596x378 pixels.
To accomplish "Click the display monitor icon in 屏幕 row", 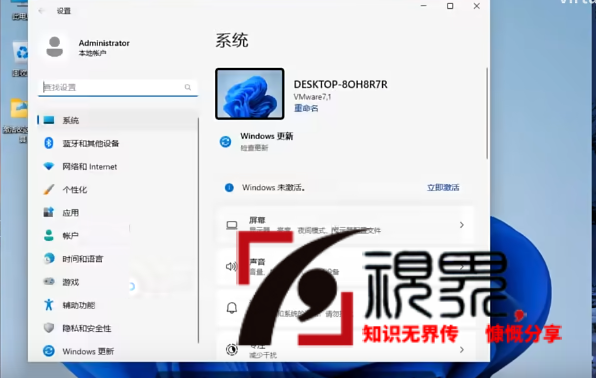I will [x=232, y=225].
